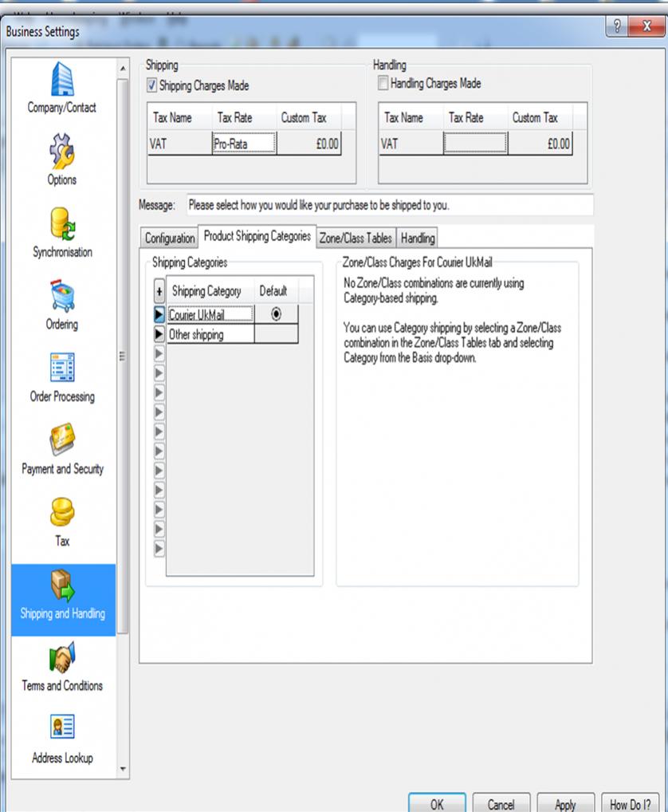Open the Company/Contact settings icon
Image resolution: width=668 pixels, height=812 pixels.
[x=61, y=81]
